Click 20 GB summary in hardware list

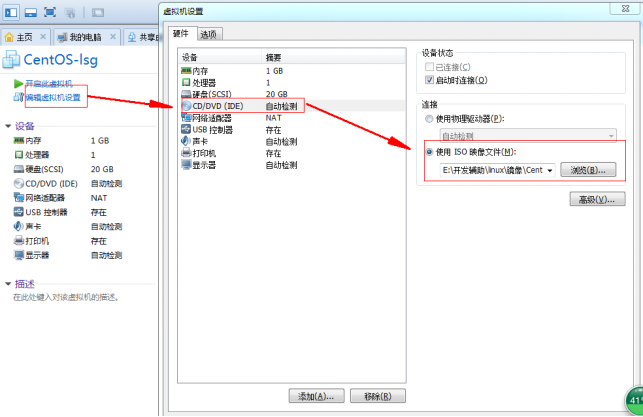[276, 94]
